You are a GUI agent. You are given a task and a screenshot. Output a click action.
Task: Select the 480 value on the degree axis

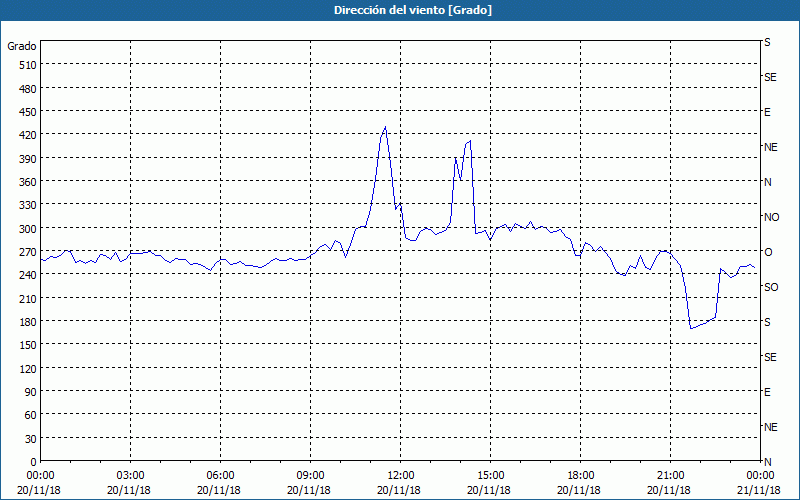(x=28, y=89)
